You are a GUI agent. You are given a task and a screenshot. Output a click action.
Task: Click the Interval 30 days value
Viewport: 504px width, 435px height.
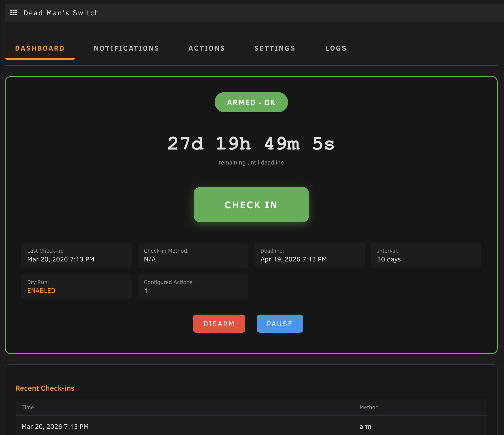tap(389, 259)
